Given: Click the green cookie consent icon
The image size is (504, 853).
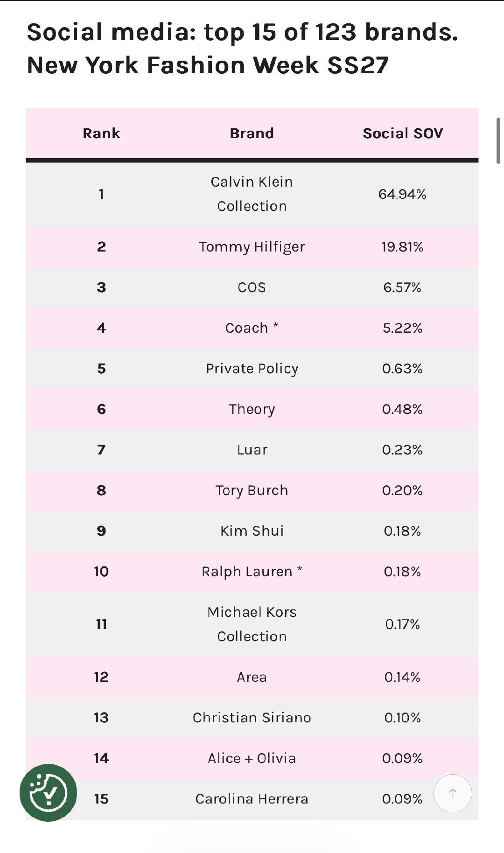Looking at the screenshot, I should (x=48, y=792).
